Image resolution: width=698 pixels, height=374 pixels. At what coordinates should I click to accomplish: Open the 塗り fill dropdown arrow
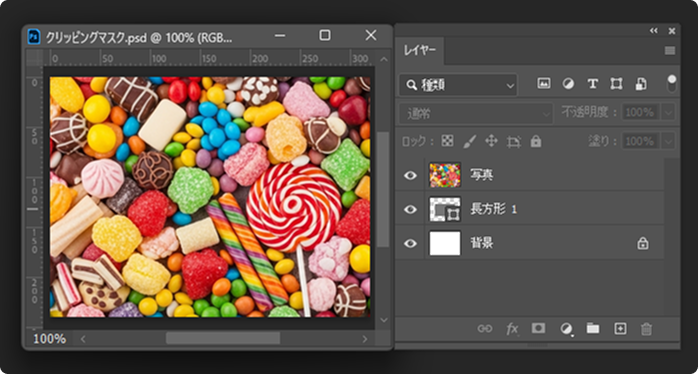[x=669, y=142]
